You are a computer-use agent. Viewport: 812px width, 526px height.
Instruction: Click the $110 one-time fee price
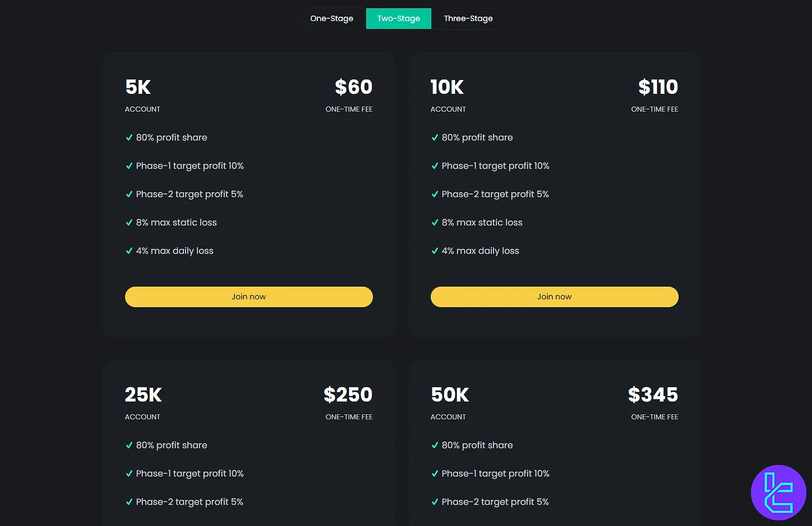pos(658,87)
